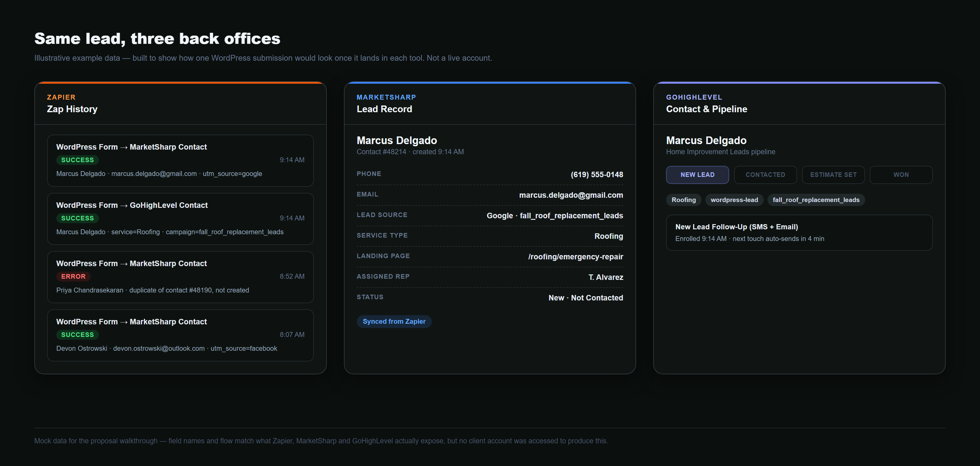Click the SUCCESS badge on the GoHighLevel run
Image resolution: width=980 pixels, height=466 pixels.
(77, 218)
